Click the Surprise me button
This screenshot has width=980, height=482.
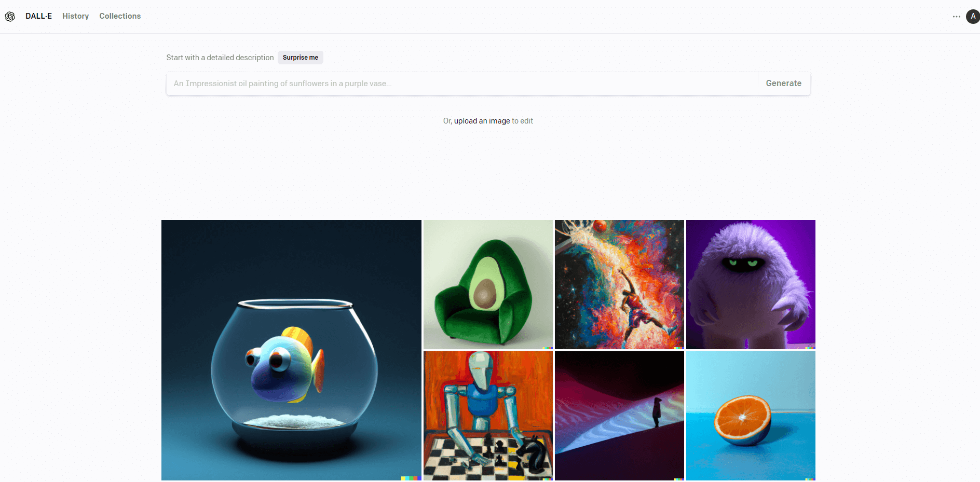[301, 58]
